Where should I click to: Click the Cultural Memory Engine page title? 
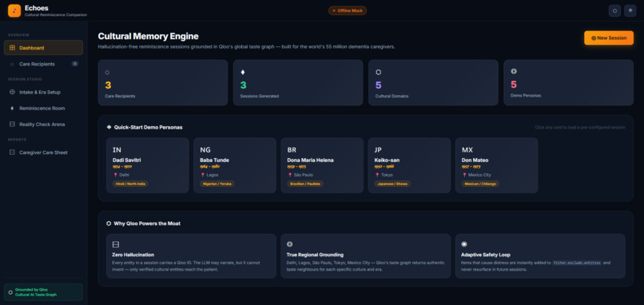pyautogui.click(x=149, y=37)
